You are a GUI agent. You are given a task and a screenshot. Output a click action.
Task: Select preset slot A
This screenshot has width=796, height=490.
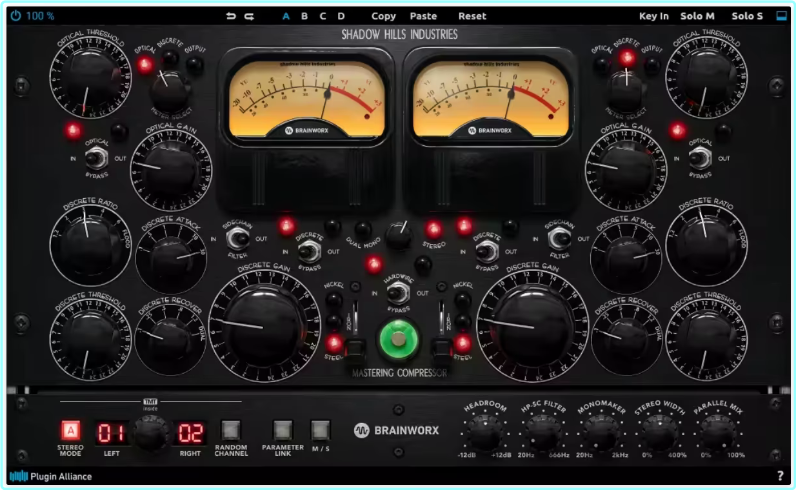tap(286, 16)
